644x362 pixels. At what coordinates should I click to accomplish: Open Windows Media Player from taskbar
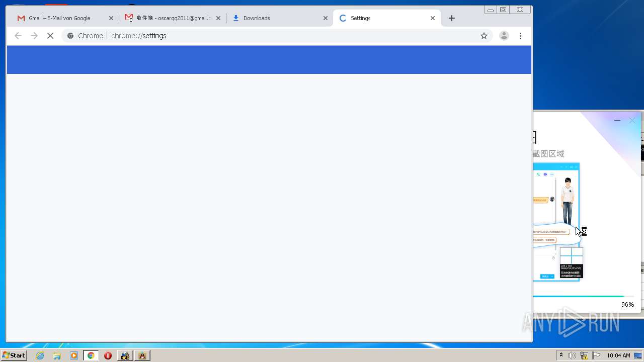click(74, 355)
